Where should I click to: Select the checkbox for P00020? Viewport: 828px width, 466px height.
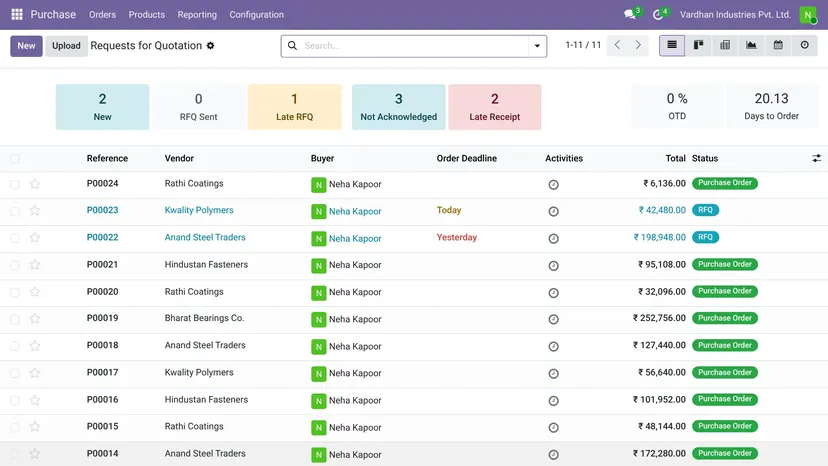click(x=15, y=292)
